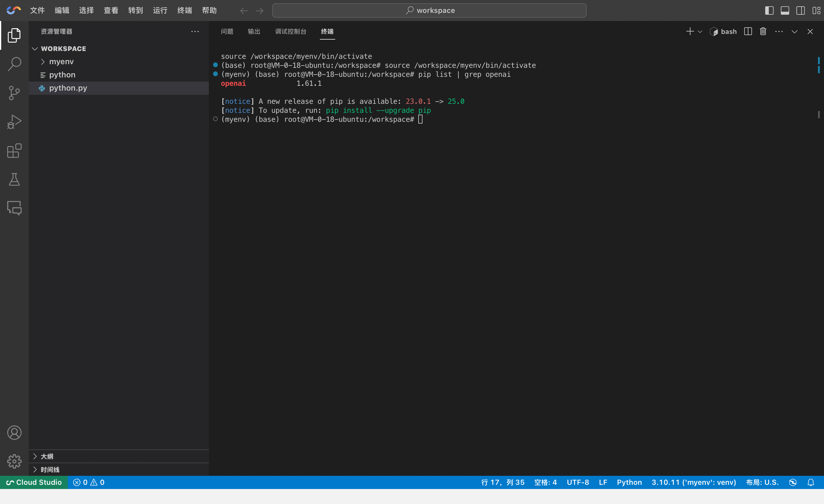
Task: Open the chat/comments icon in activity bar
Action: tap(14, 208)
